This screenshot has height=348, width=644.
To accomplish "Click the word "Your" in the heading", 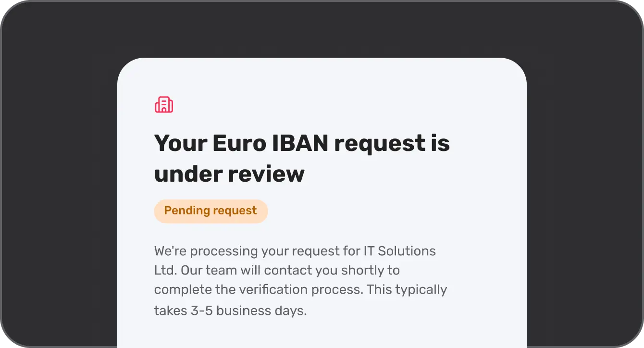I will pos(180,143).
